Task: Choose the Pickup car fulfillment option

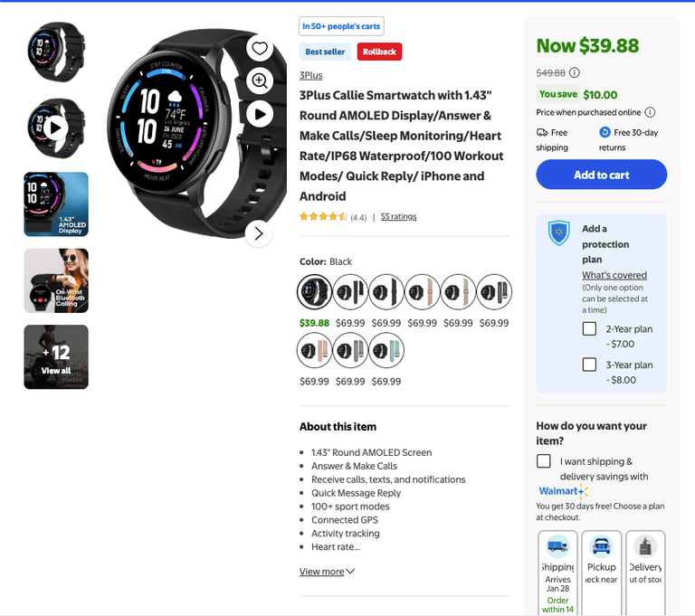Action: click(x=602, y=573)
